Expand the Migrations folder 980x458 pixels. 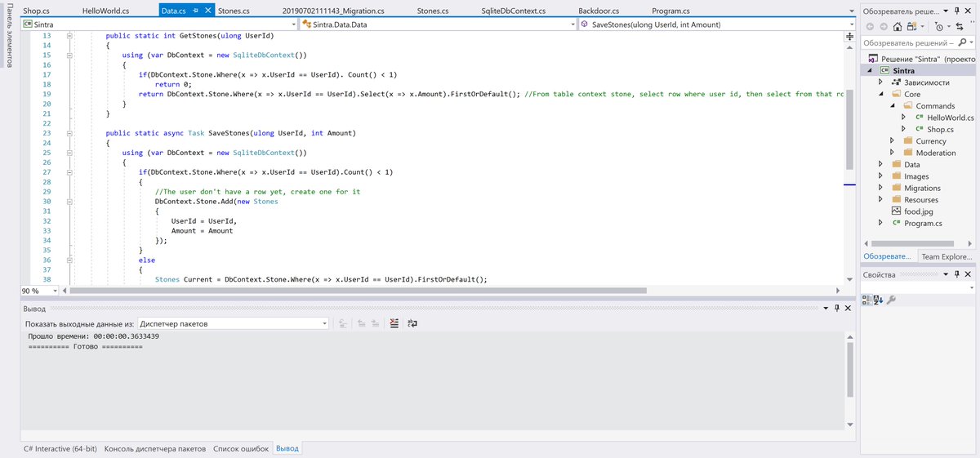pyautogui.click(x=880, y=188)
